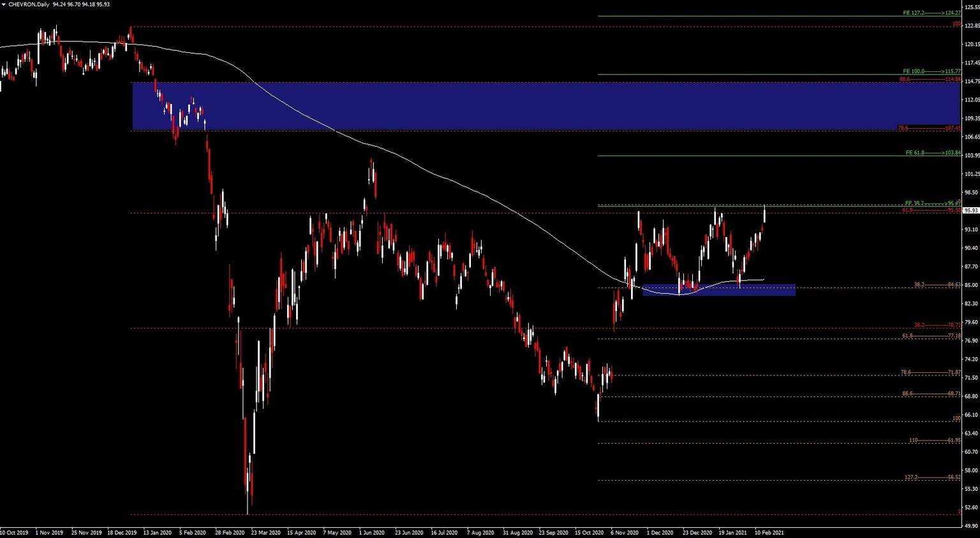
Task: Select the 95.93 current price on scale
Action: click(970, 210)
